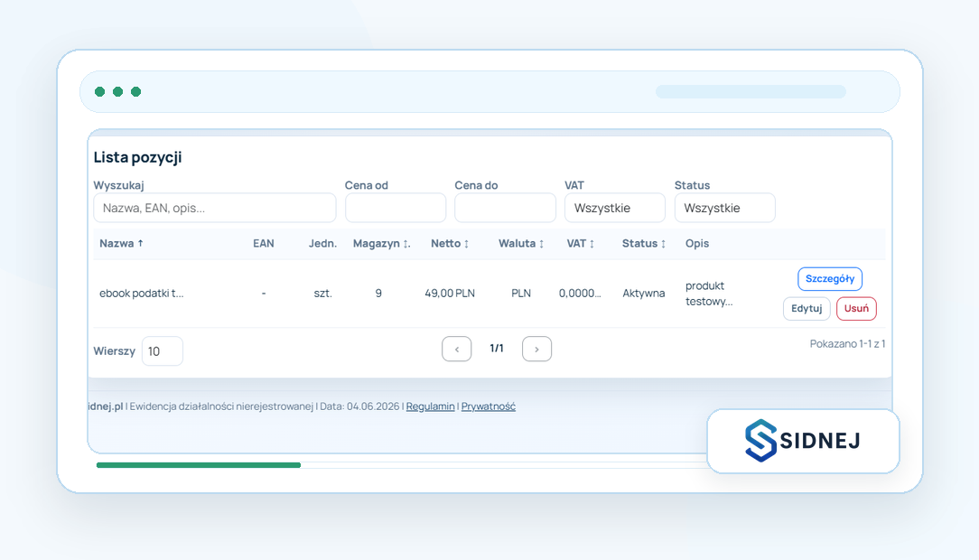Open the Status filter dropdown
The image size is (979, 560).
(x=725, y=208)
